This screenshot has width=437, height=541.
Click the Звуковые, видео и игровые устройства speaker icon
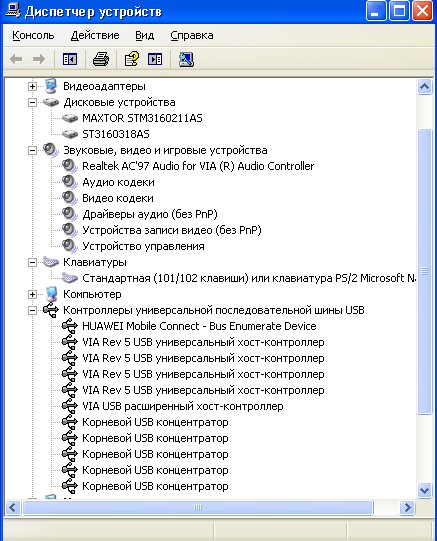click(51, 150)
